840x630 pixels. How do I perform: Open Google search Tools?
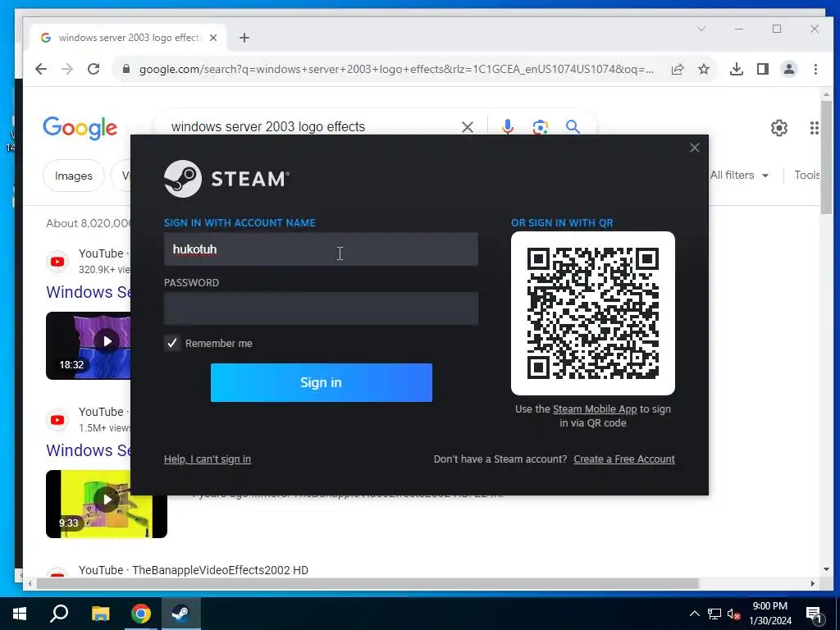point(807,176)
